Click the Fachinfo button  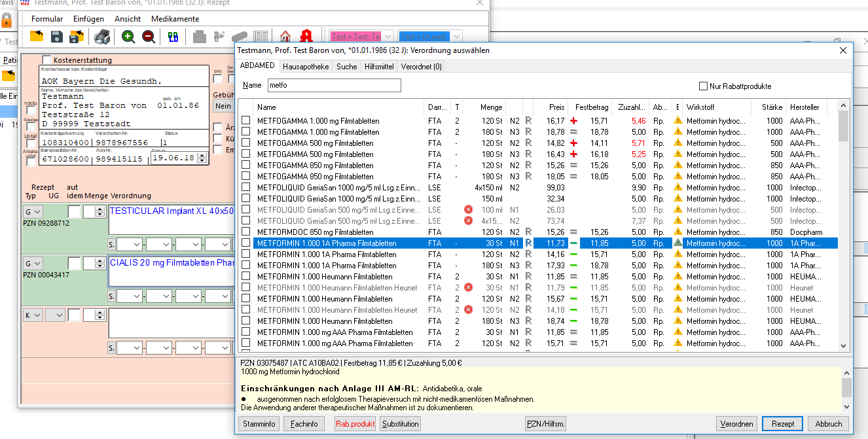(303, 423)
